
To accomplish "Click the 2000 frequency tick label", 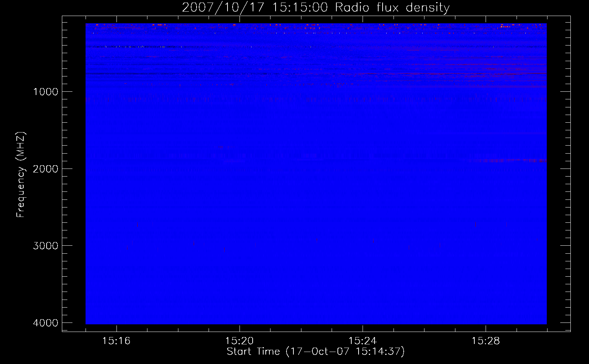I will (46, 169).
